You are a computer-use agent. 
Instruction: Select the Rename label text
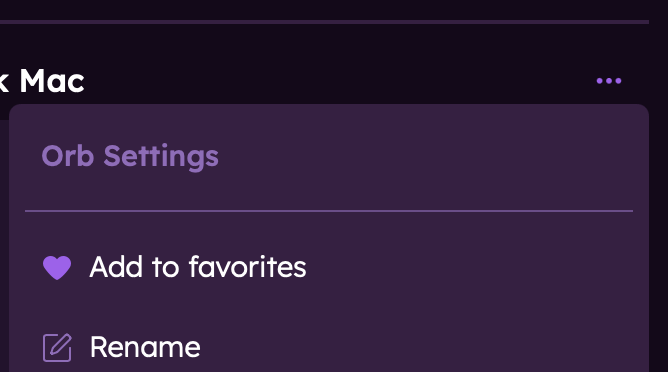[145, 347]
